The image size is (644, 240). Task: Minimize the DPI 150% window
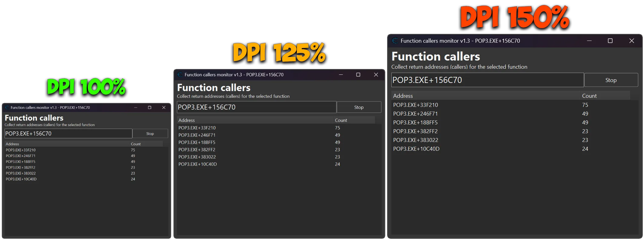(x=589, y=41)
